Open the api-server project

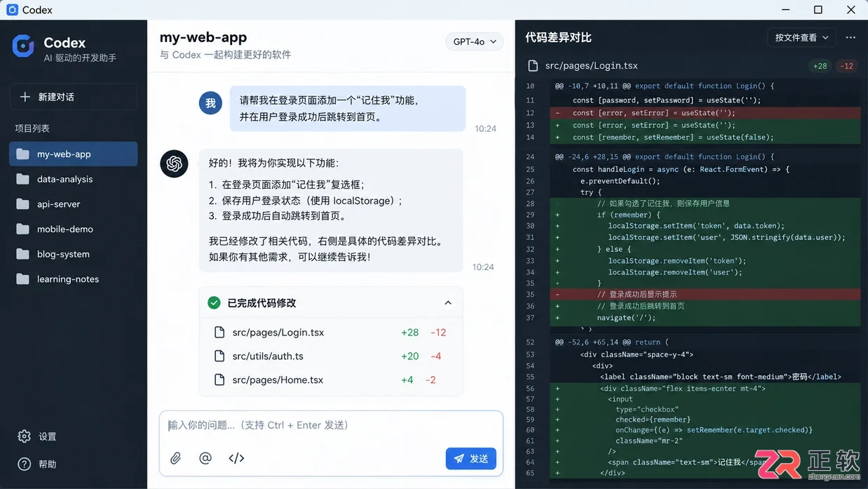pos(74,204)
